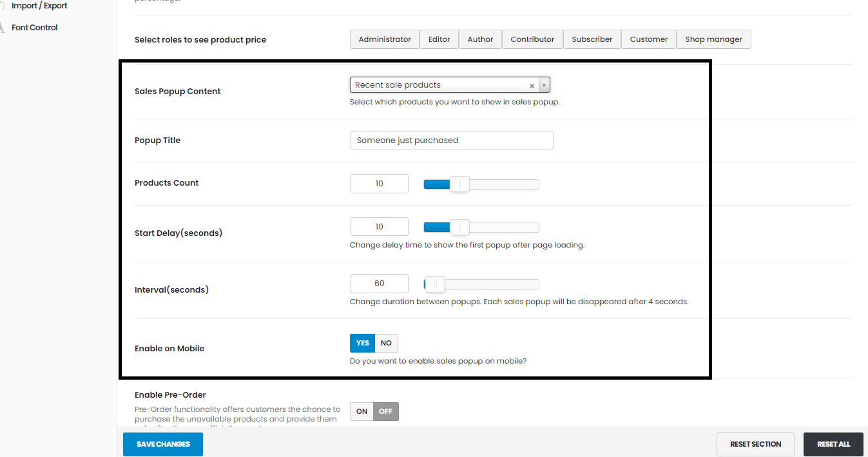Toggle the Customer role button
Image resolution: width=868 pixels, height=457 pixels.
click(649, 39)
